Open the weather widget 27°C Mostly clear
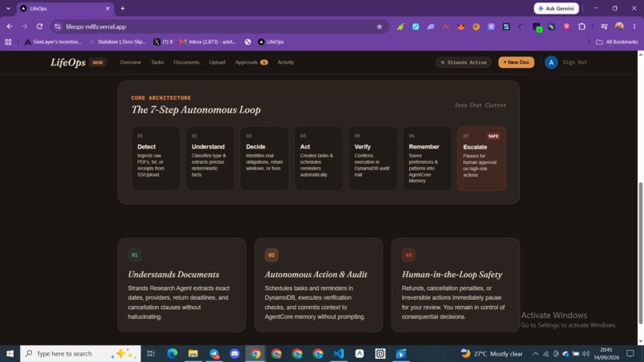Image resolution: width=644 pixels, height=362 pixels. (491, 354)
